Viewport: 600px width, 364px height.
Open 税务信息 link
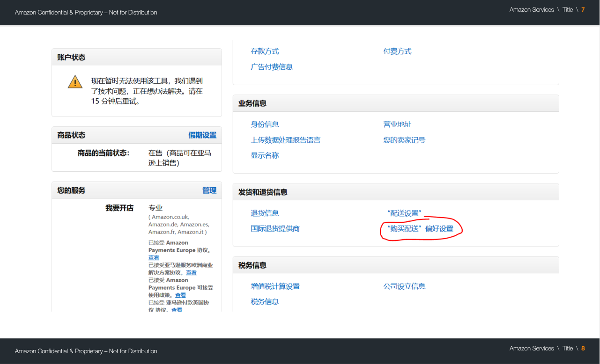coord(265,302)
